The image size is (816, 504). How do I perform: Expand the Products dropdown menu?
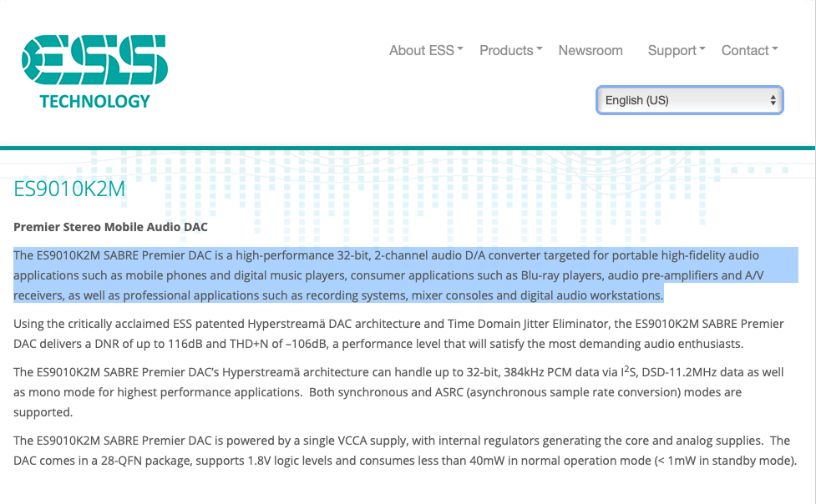point(510,50)
